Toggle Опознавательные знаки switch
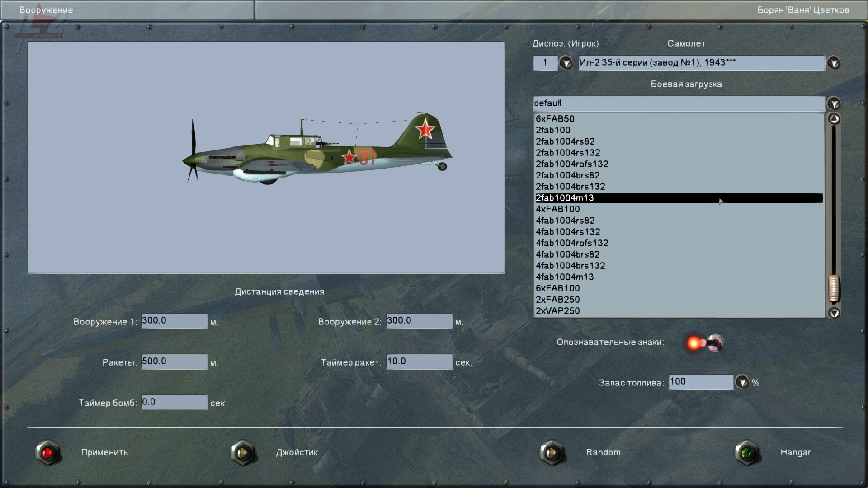The height and width of the screenshot is (488, 868). [x=707, y=343]
